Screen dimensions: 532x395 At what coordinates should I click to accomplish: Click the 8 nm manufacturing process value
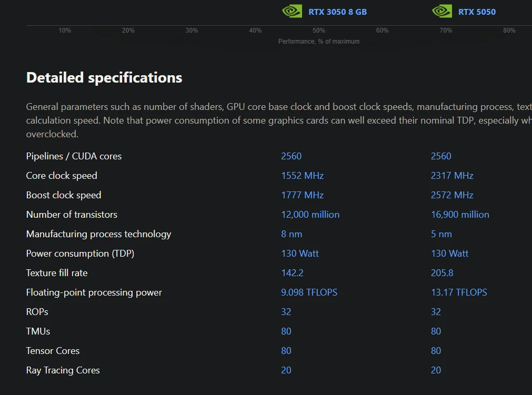(x=292, y=234)
